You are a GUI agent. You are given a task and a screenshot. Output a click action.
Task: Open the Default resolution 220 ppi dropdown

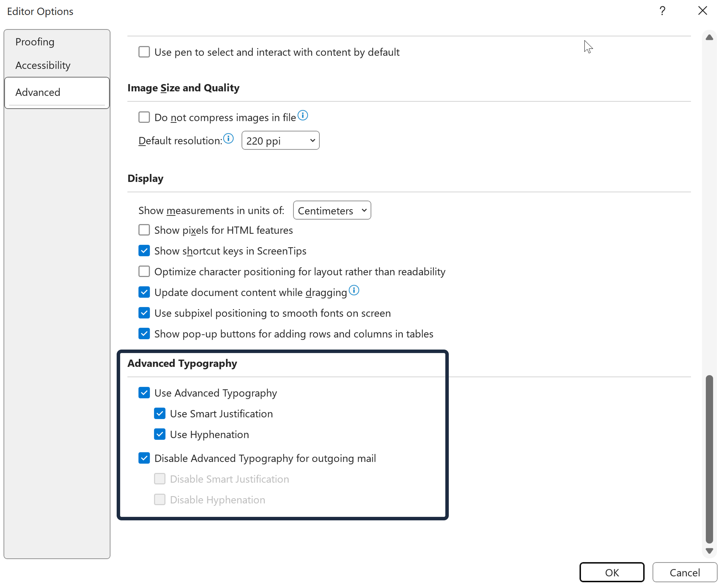[x=280, y=141]
